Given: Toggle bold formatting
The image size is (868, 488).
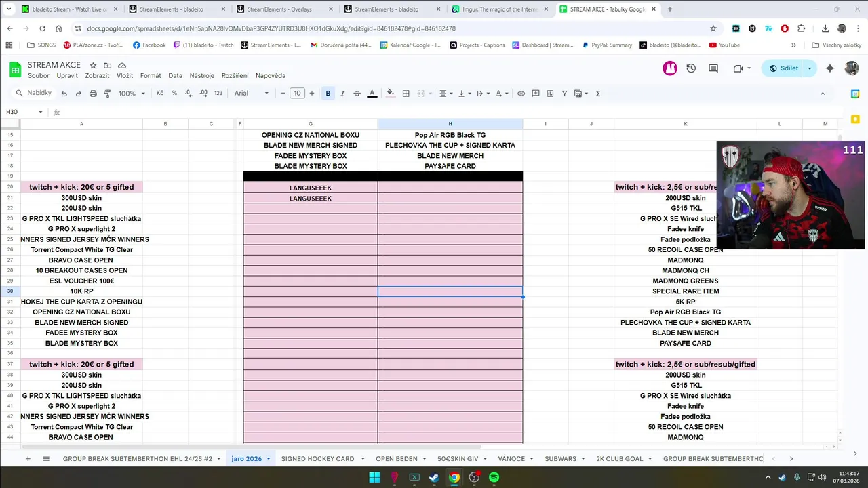Looking at the screenshot, I should [328, 94].
